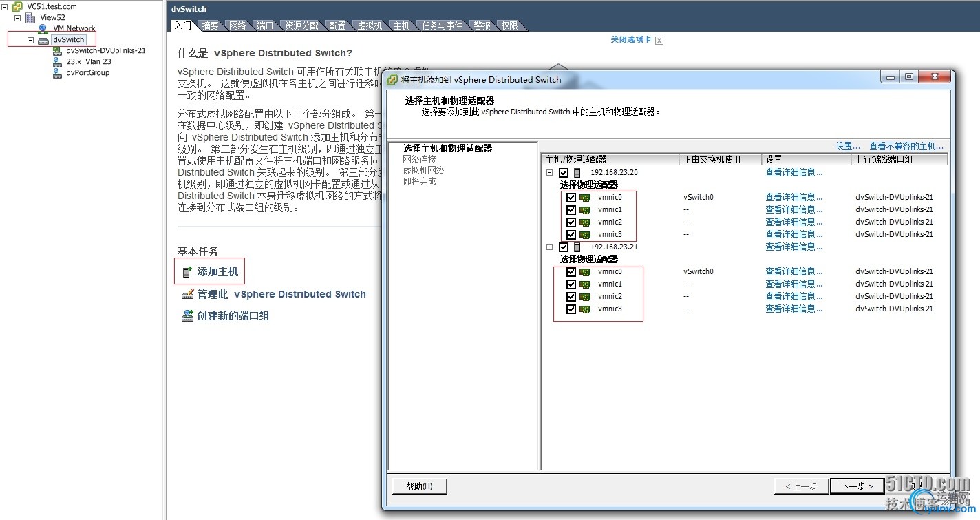Click the 上一步 back button
Screen dimensions: 980x520
(801, 486)
